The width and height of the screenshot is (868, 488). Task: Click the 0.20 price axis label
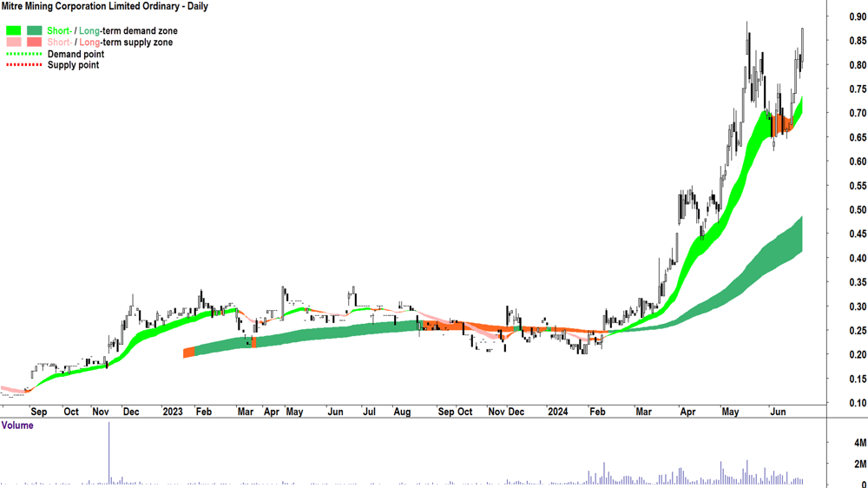858,354
